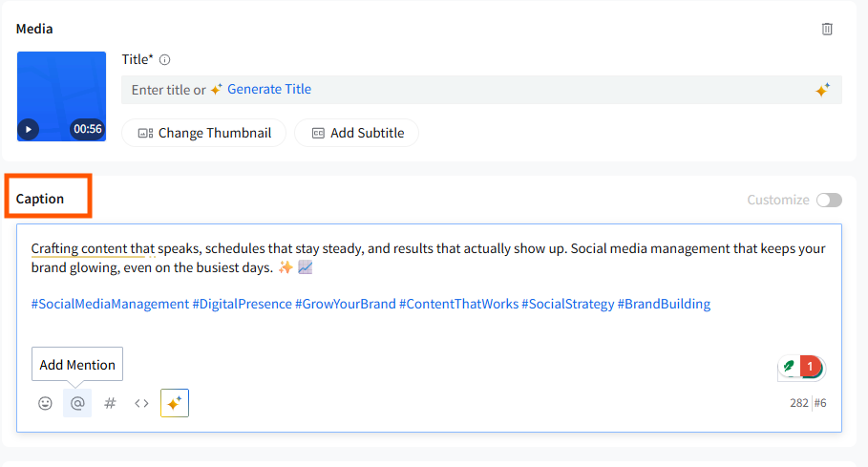Click the Generate Title link
This screenshot has width=868, height=467.
pos(268,89)
